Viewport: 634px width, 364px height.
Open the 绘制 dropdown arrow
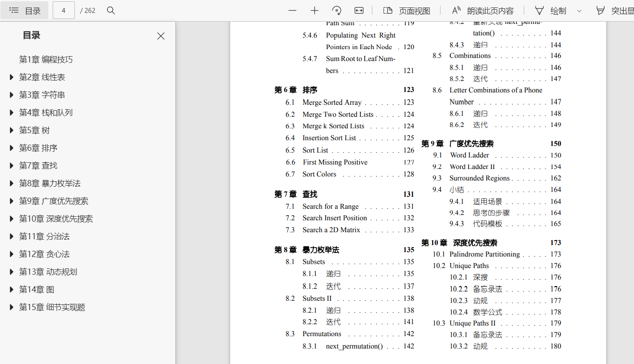pyautogui.click(x=580, y=10)
